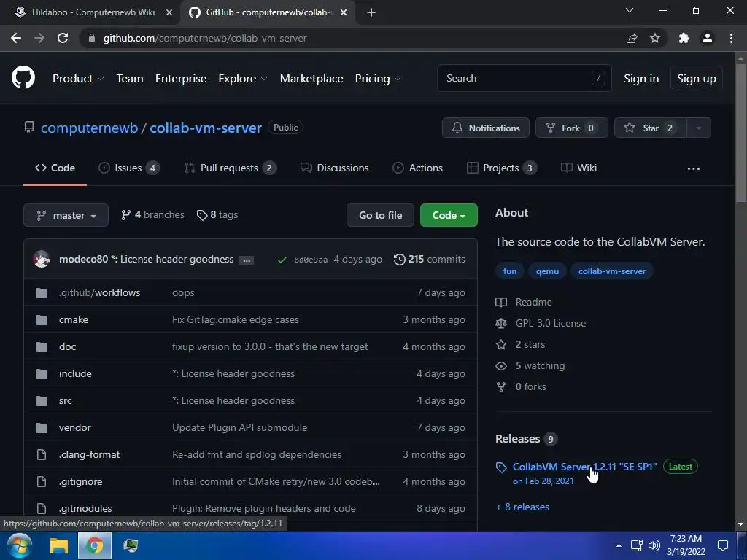Image resolution: width=747 pixels, height=560 pixels.
Task: Bookmark page with star icon in address bar
Action: [655, 38]
